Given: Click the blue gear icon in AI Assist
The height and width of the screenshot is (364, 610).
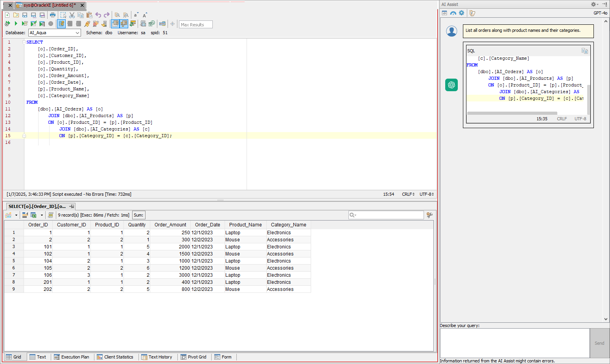Looking at the screenshot, I should 462,13.
